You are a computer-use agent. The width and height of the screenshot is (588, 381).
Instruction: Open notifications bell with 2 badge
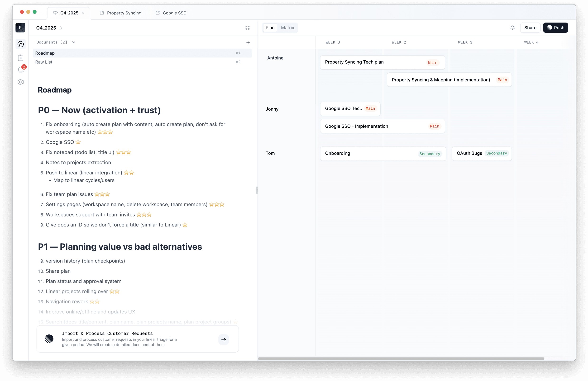(21, 70)
